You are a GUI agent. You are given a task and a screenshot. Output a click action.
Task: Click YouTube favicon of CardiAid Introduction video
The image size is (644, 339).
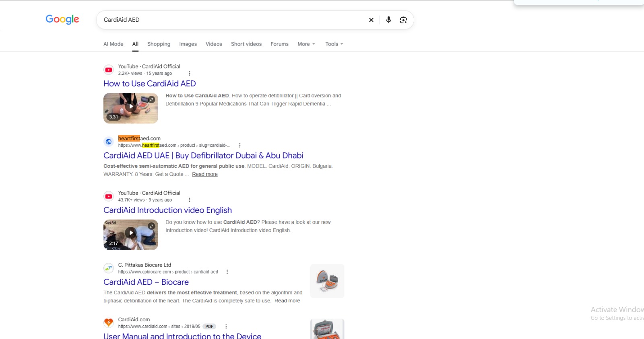(x=109, y=196)
